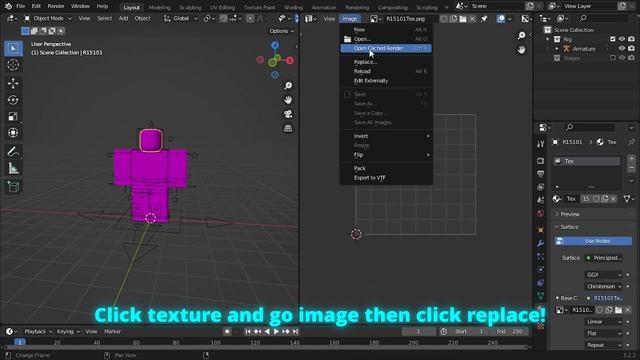
Task: Select the Cursor tool
Action: 13,65
